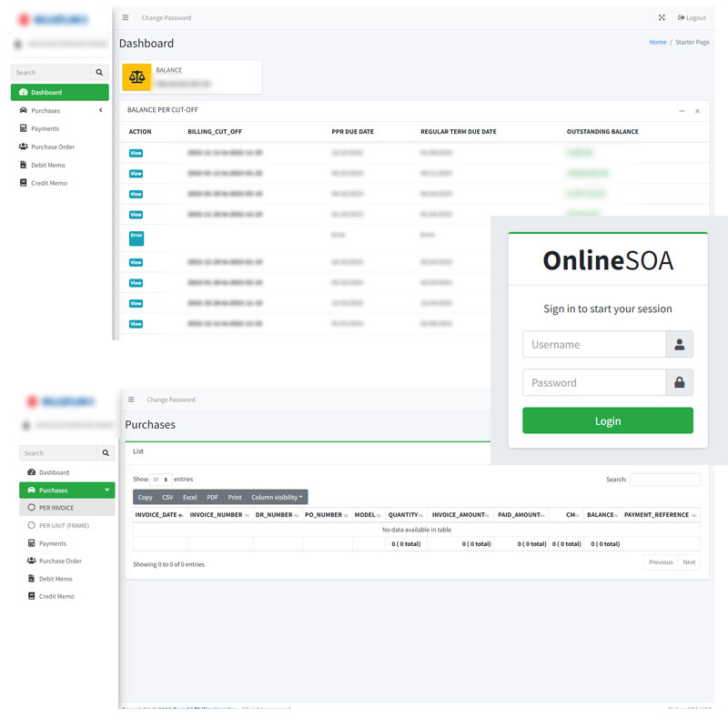728x728 pixels.
Task: Click the search magnifier icon in top sidebar
Action: [x=100, y=72]
